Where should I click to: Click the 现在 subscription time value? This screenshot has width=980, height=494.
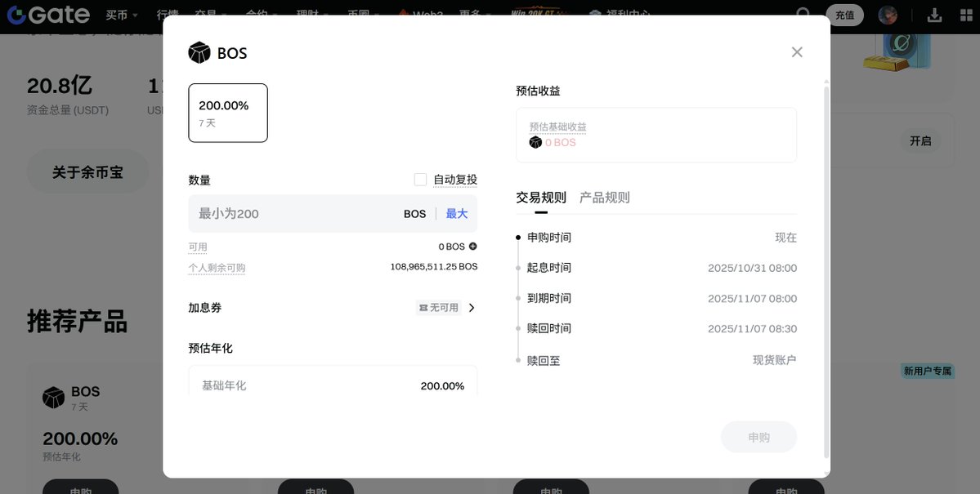(785, 238)
